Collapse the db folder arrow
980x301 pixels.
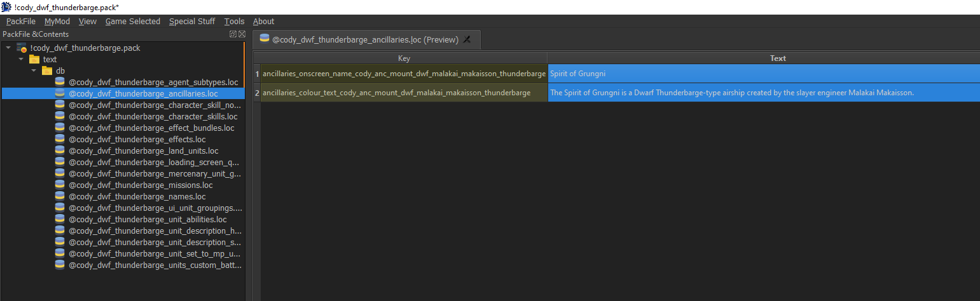(x=34, y=70)
